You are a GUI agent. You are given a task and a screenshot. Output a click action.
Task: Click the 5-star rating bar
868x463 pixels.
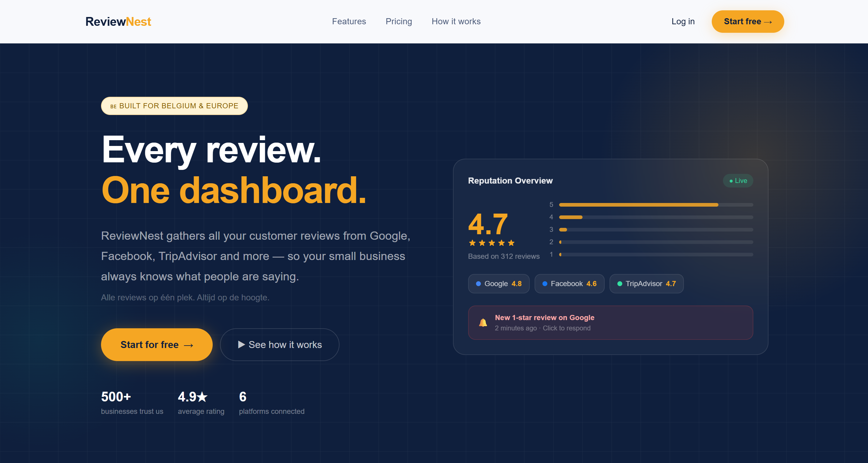tap(656, 205)
